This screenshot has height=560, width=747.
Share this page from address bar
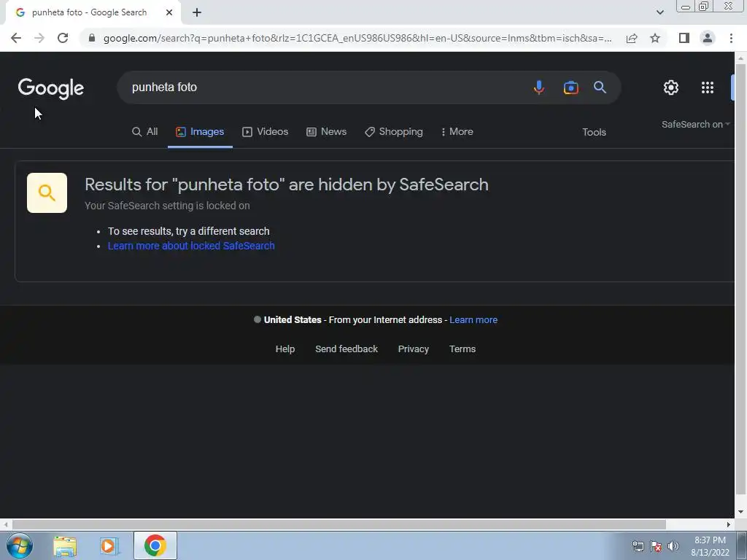click(632, 38)
